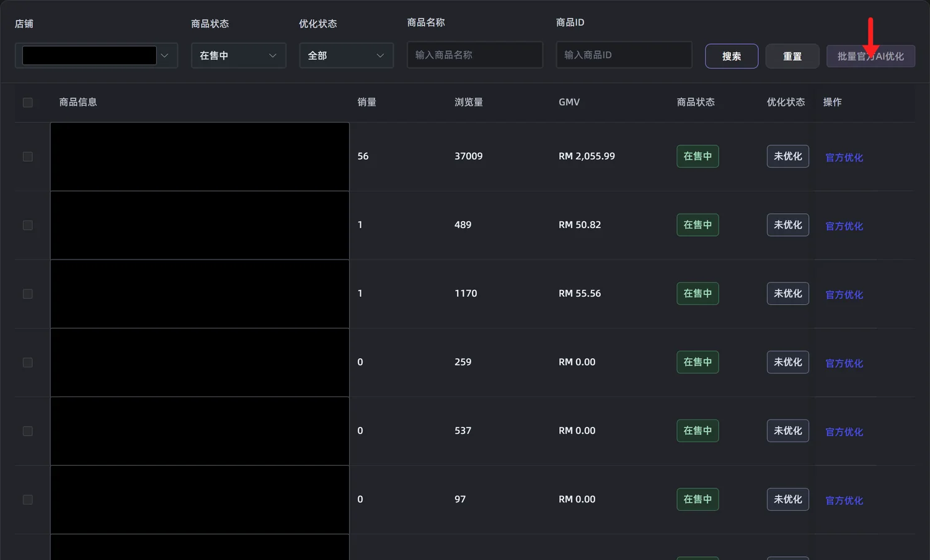Click the 商品信息 column header
Viewport: 930px width, 560px height.
[x=78, y=102]
